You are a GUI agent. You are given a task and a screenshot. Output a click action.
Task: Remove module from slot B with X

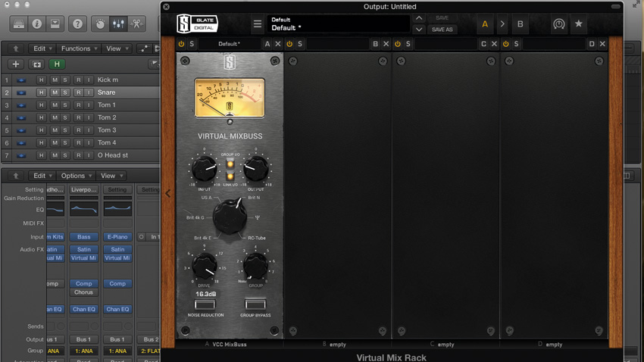(386, 44)
